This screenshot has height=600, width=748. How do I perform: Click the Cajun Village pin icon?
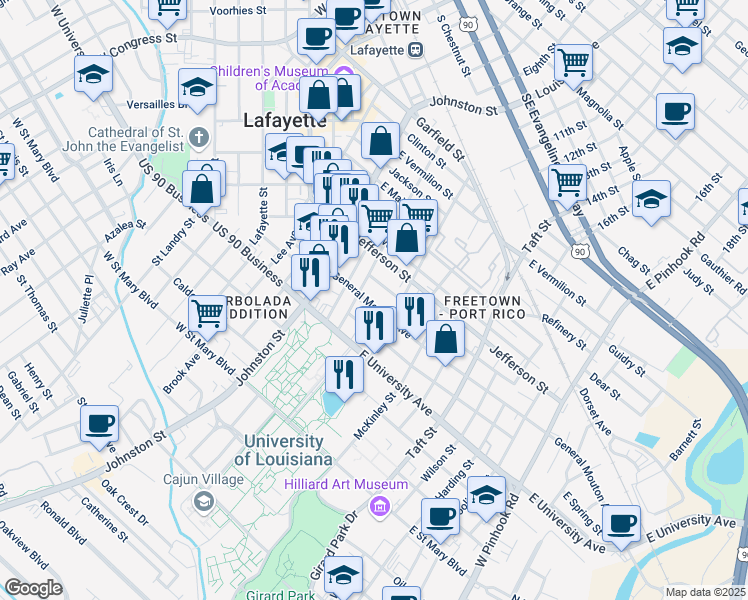click(204, 501)
